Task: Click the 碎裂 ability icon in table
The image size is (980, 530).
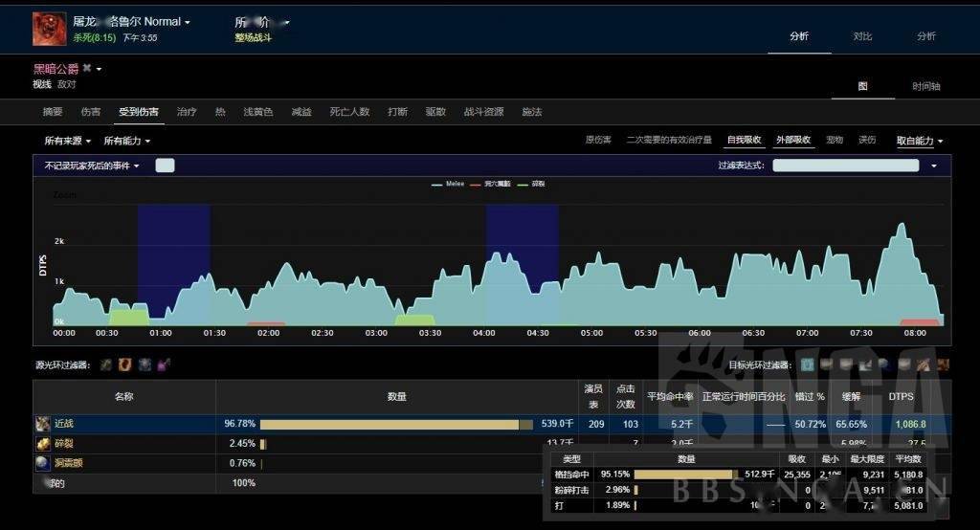Action: click(x=43, y=444)
